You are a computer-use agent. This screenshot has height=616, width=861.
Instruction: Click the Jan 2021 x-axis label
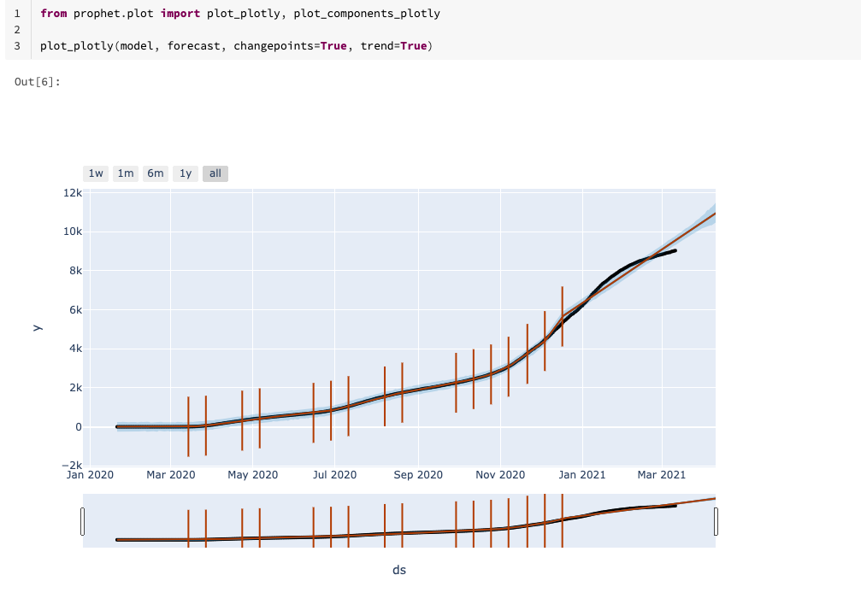tap(582, 475)
